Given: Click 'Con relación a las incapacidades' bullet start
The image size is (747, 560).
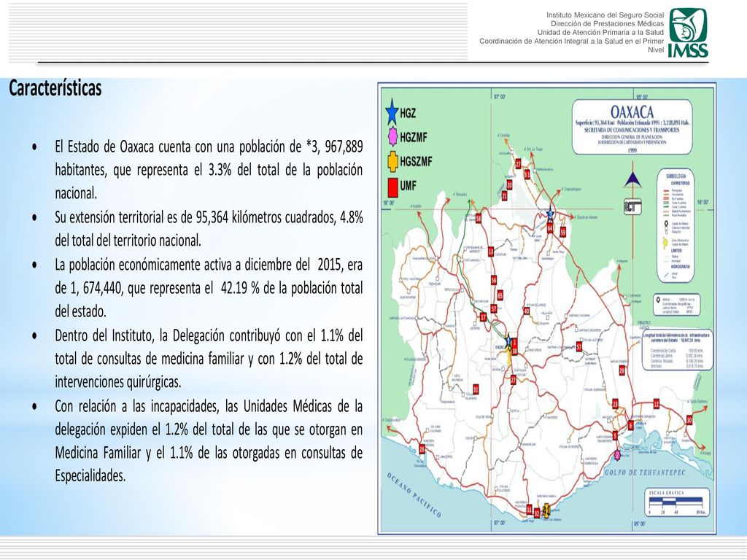Looking at the screenshot, I should click(x=136, y=406).
